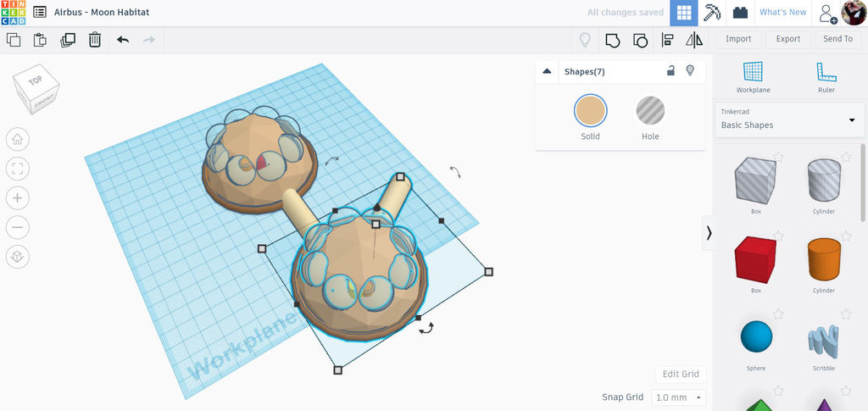Image resolution: width=868 pixels, height=411 pixels.
Task: Click the design title Airbus - Moon Habitat
Action: click(102, 12)
